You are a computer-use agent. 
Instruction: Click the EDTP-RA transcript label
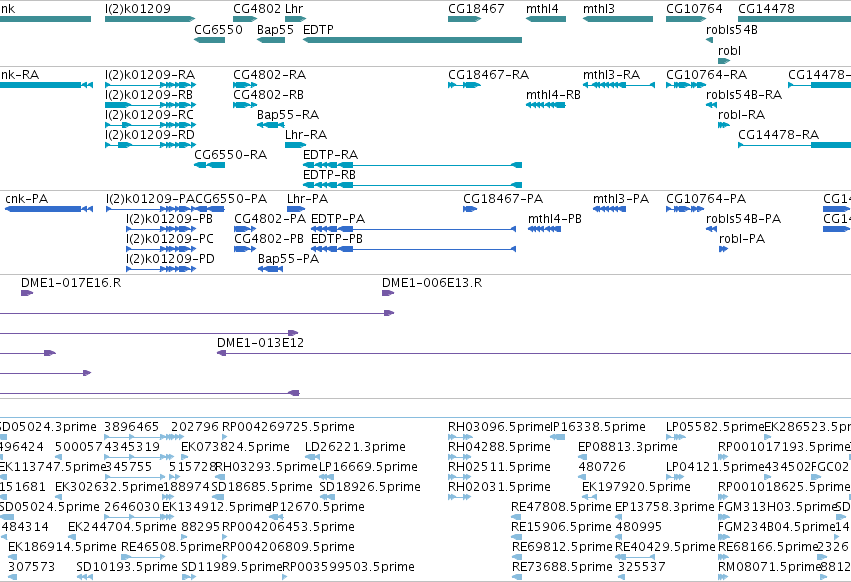click(330, 155)
